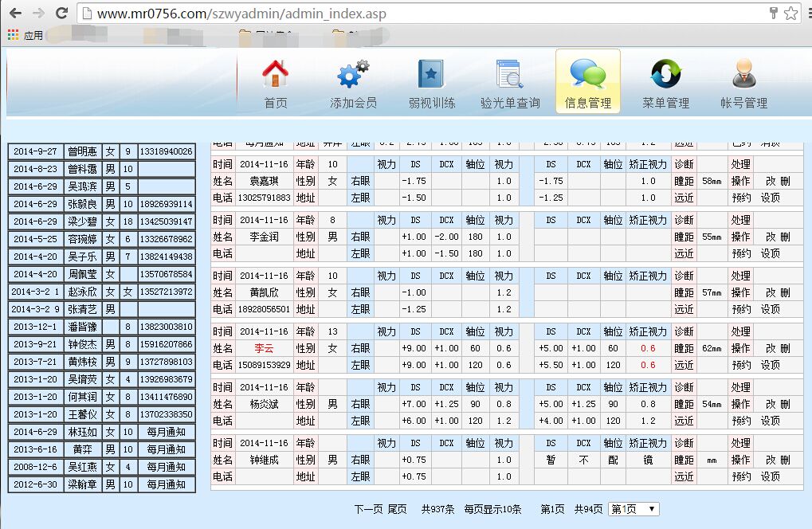Select name 袁嘉琪 in record table
Screen dimensions: 812x529
264,181
